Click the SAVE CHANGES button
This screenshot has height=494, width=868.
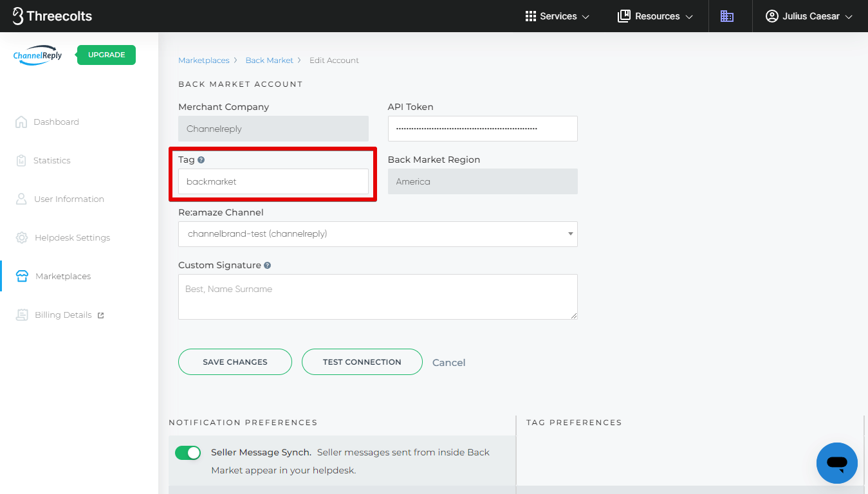[235, 361]
